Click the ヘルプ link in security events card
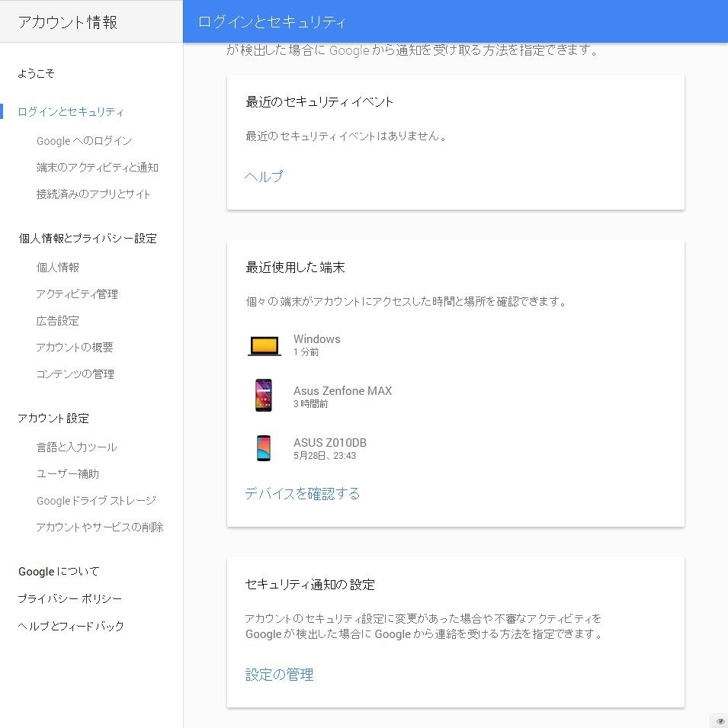Viewport: 728px width, 728px height. click(263, 176)
